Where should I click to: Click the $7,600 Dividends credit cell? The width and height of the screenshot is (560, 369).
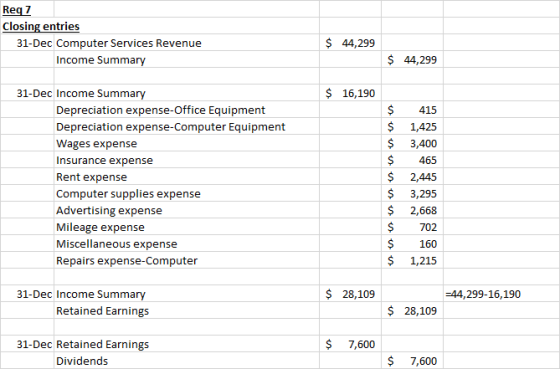coord(412,361)
